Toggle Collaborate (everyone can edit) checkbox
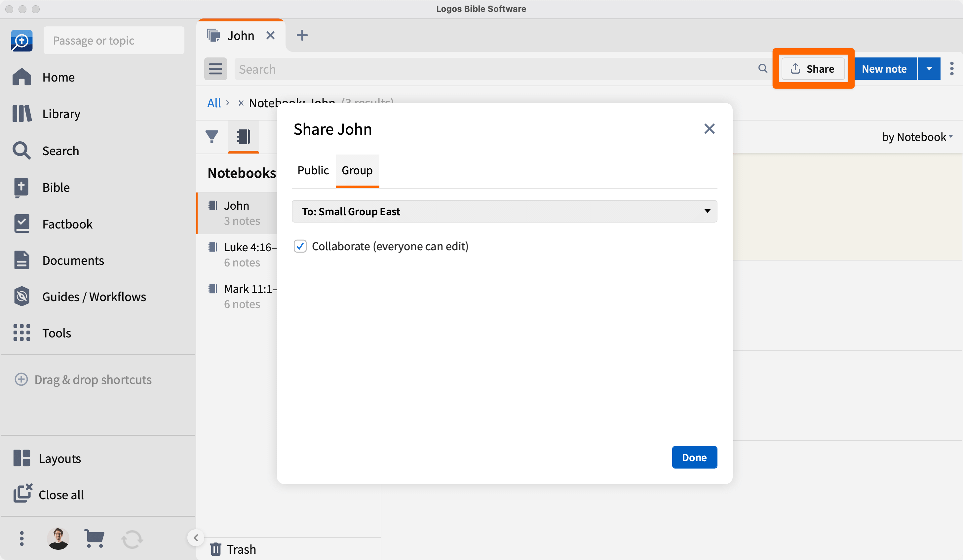 [x=300, y=246]
